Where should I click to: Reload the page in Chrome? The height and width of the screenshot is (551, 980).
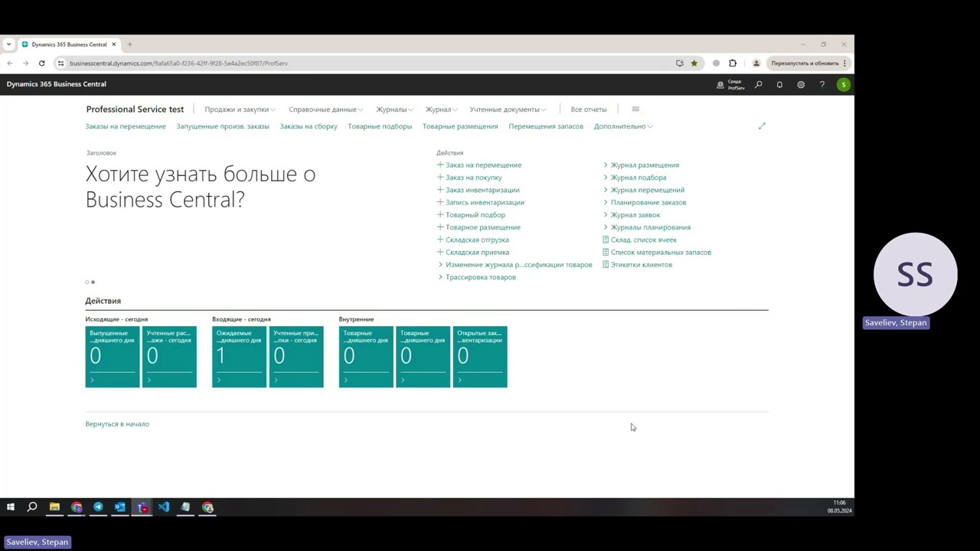(41, 64)
